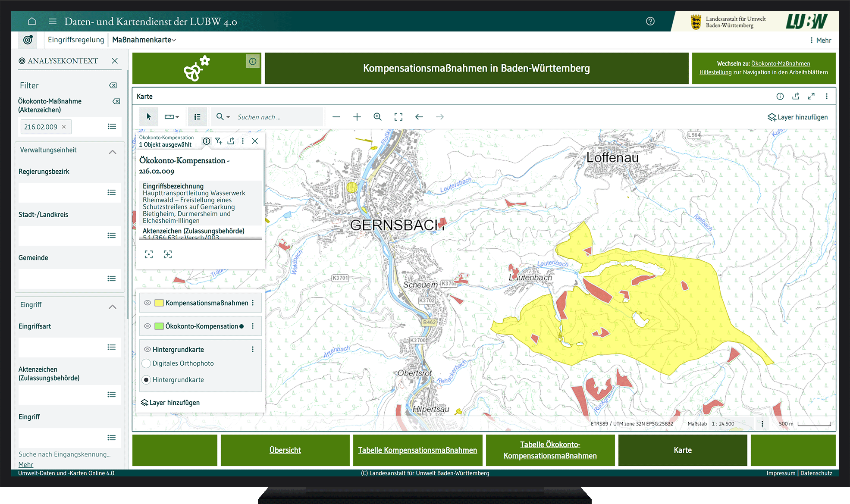Toggle the layer list panel icon
The width and height of the screenshot is (850, 504).
coord(198,117)
